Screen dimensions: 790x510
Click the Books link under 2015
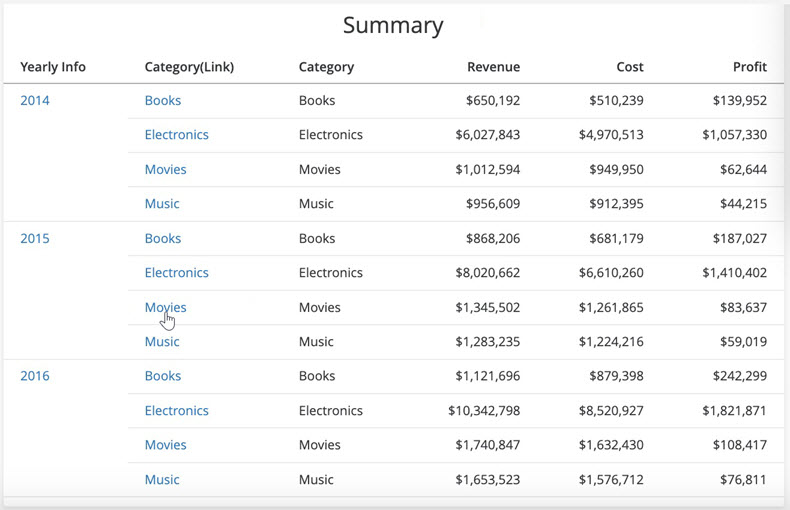point(163,238)
